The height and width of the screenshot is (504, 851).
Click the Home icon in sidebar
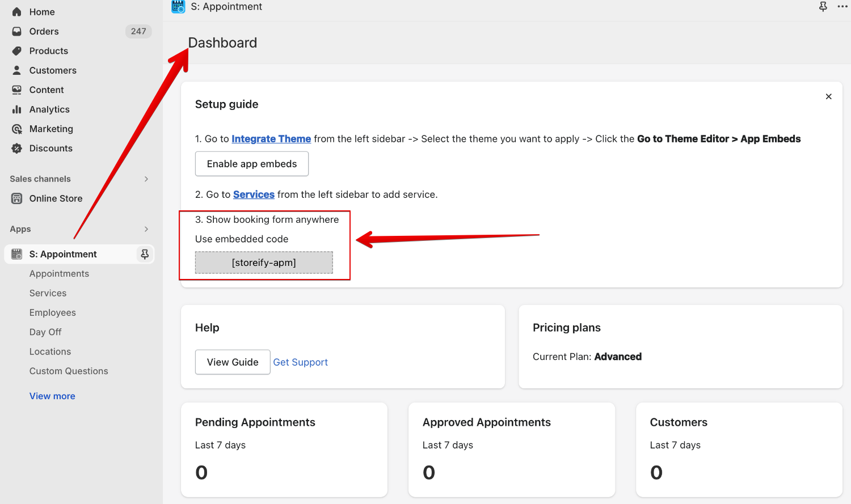point(17,12)
